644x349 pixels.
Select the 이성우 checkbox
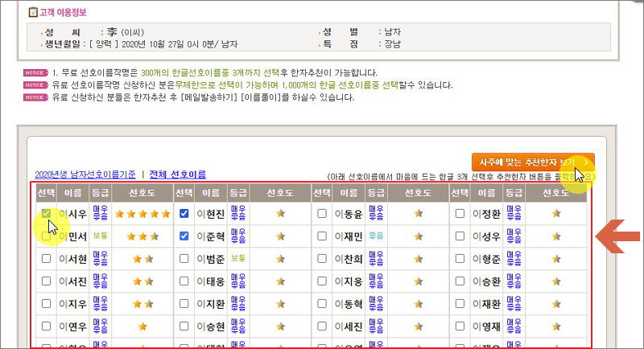coord(460,236)
